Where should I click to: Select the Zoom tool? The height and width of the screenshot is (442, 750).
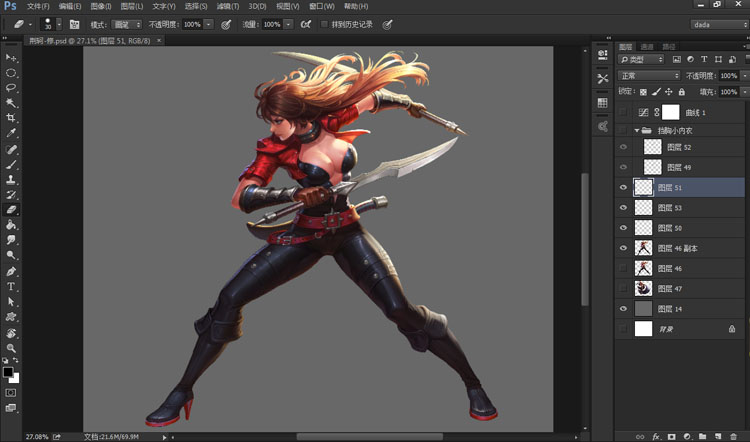[x=11, y=348]
